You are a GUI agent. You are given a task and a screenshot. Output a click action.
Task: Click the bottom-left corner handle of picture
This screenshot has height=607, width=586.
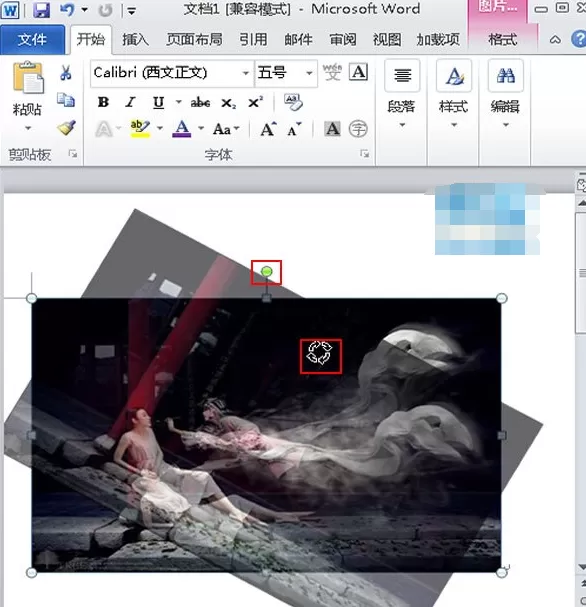pos(31,573)
